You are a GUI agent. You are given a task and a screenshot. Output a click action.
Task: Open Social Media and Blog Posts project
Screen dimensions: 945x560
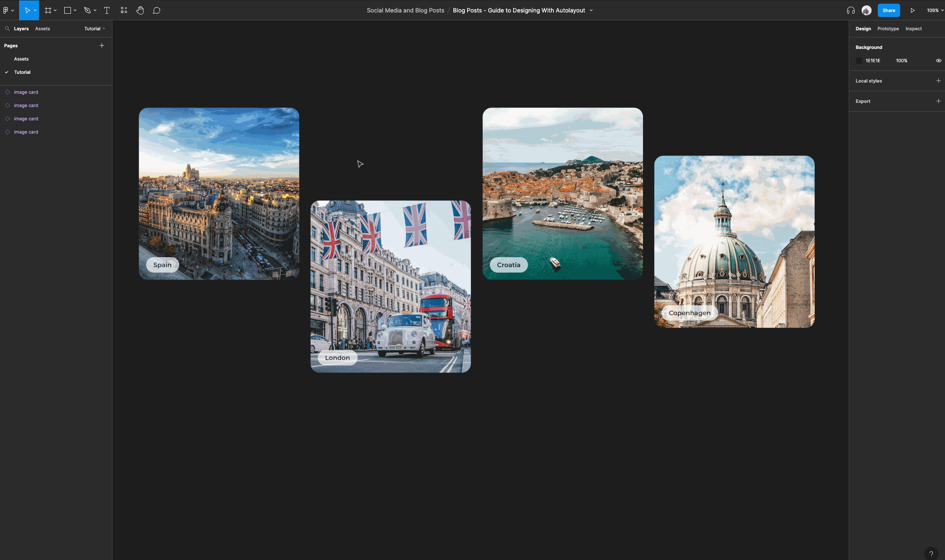[405, 10]
